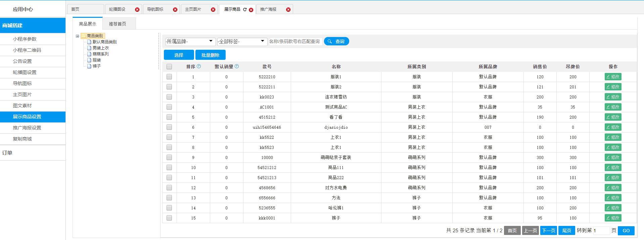Viewport: 644px width, 240px height.
Task: Edit 服装1 with 修改 button
Action: coord(613,77)
